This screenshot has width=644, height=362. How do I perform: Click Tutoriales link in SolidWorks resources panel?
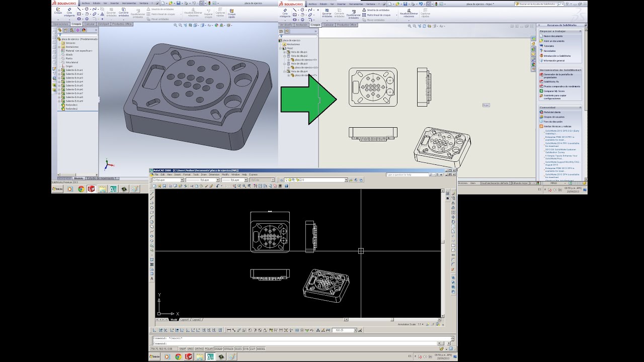549,46
